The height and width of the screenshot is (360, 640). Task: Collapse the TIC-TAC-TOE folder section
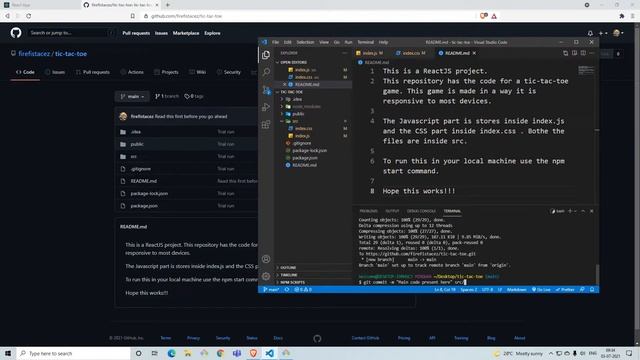[x=292, y=92]
